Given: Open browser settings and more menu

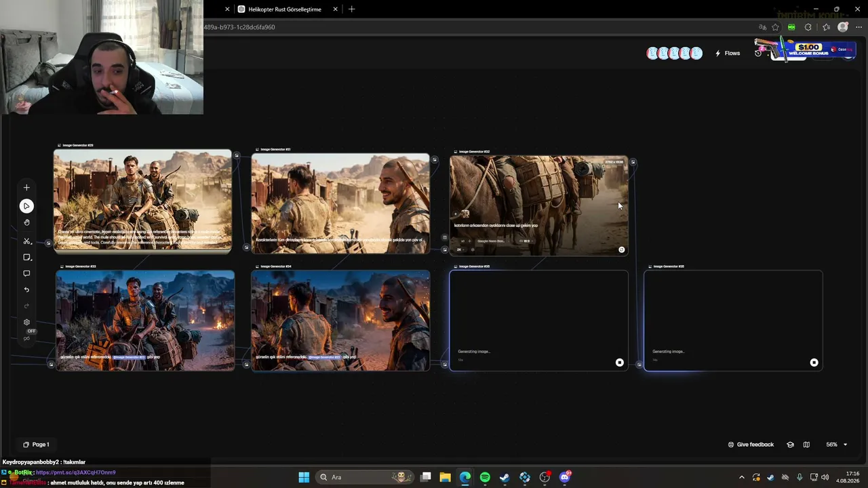Looking at the screenshot, I should point(859,27).
